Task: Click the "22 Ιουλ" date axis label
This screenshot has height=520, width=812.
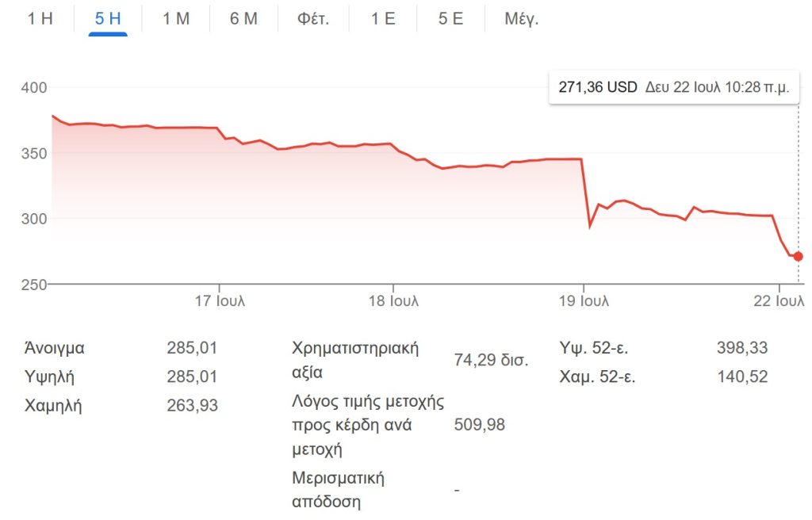Action: coord(779,301)
